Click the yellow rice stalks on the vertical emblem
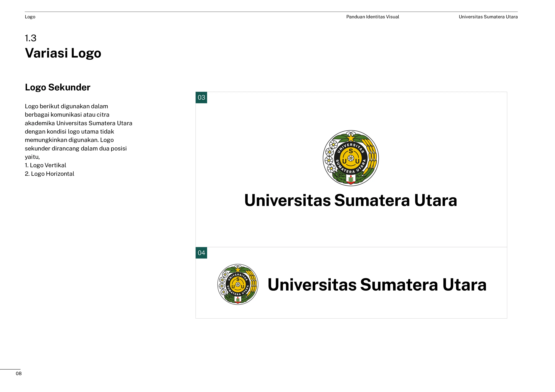Screen dimensions: 555x392 point(372,155)
